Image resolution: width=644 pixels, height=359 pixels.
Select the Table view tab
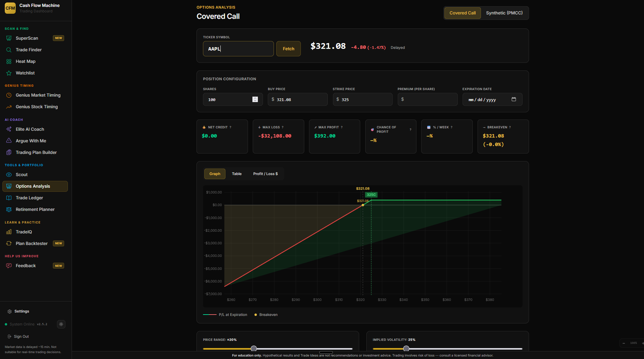[x=237, y=174]
